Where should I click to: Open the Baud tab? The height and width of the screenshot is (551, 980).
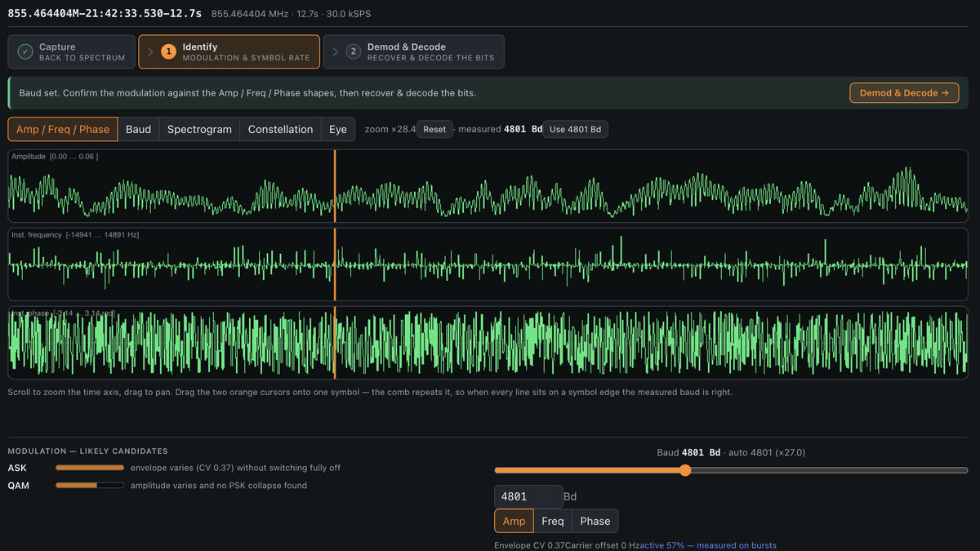138,129
